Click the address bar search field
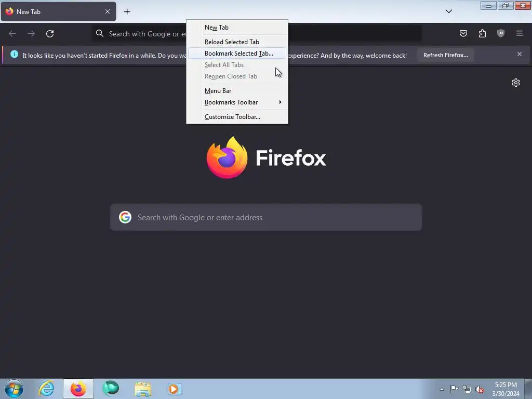This screenshot has width=532, height=399. [x=257, y=34]
